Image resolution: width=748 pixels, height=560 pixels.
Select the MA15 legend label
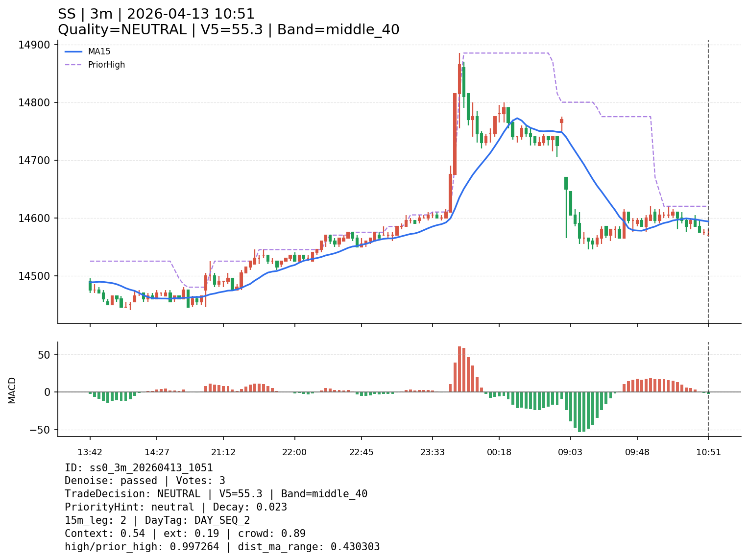click(x=99, y=51)
